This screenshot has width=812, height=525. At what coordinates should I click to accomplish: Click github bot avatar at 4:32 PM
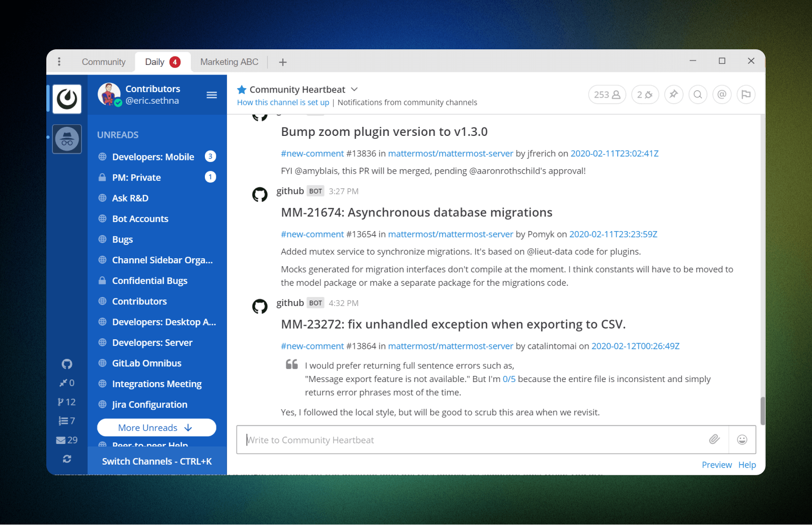pos(260,306)
